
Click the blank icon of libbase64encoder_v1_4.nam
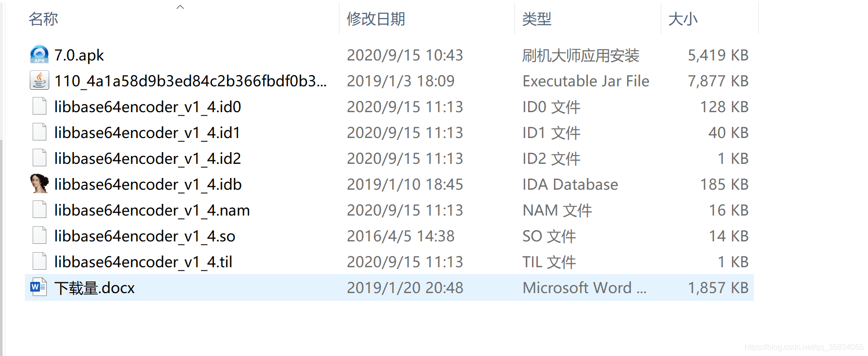click(39, 210)
